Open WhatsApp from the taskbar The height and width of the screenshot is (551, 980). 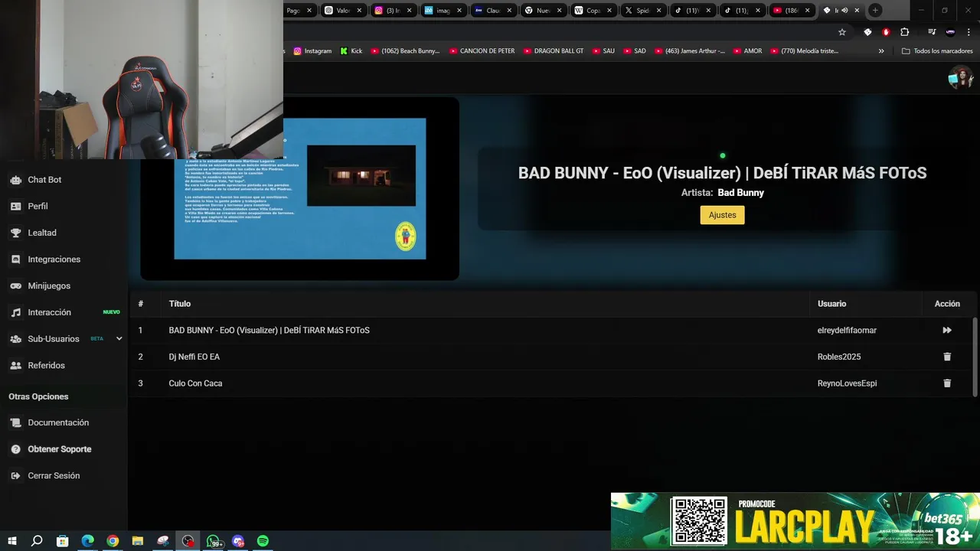(215, 541)
